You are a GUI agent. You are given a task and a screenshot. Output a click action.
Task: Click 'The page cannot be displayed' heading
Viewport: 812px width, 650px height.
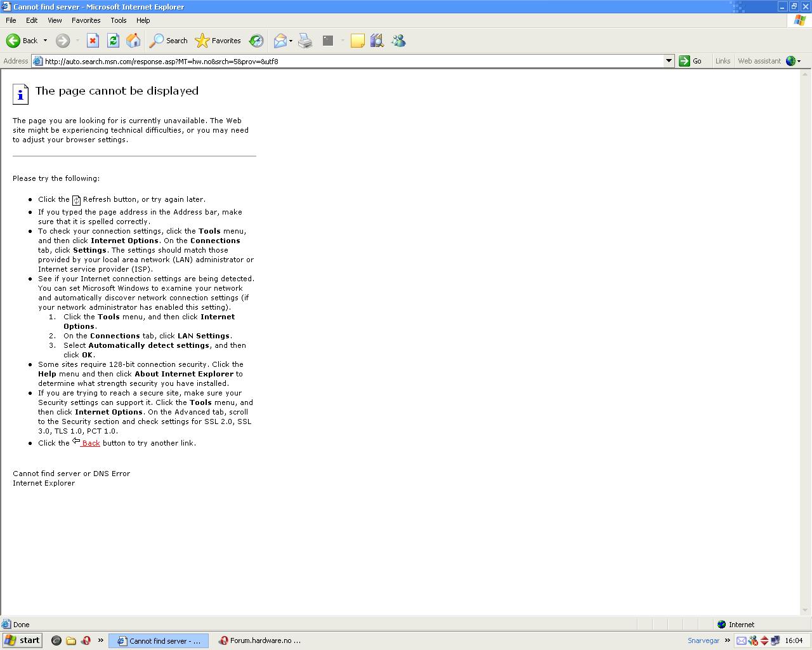(117, 91)
